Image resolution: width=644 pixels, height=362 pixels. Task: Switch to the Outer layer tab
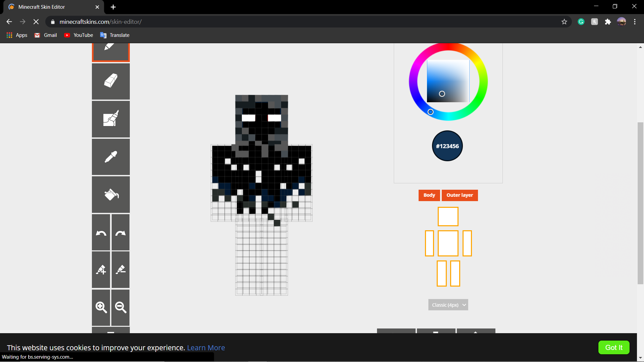click(460, 195)
